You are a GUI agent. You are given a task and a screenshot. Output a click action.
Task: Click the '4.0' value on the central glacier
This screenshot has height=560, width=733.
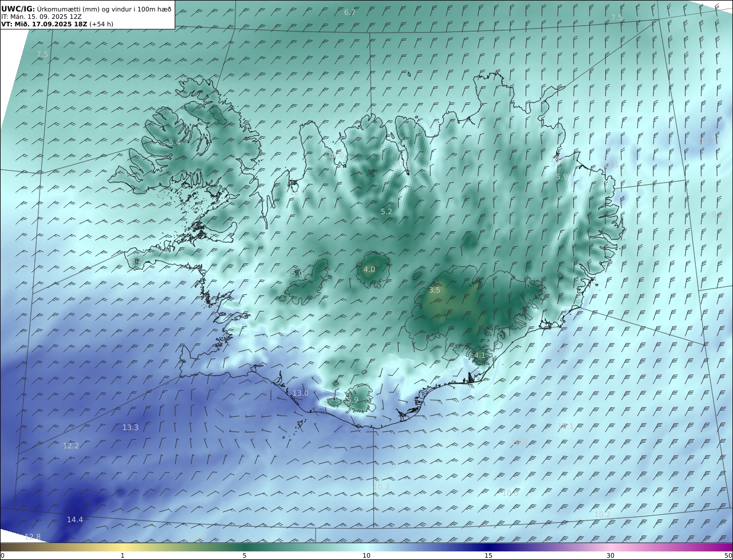tap(369, 270)
